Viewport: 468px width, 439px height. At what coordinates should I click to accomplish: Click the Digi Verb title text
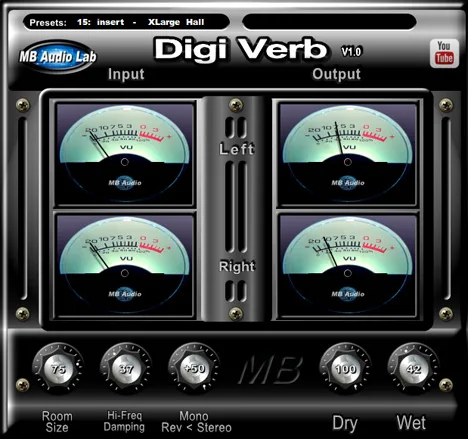(241, 49)
